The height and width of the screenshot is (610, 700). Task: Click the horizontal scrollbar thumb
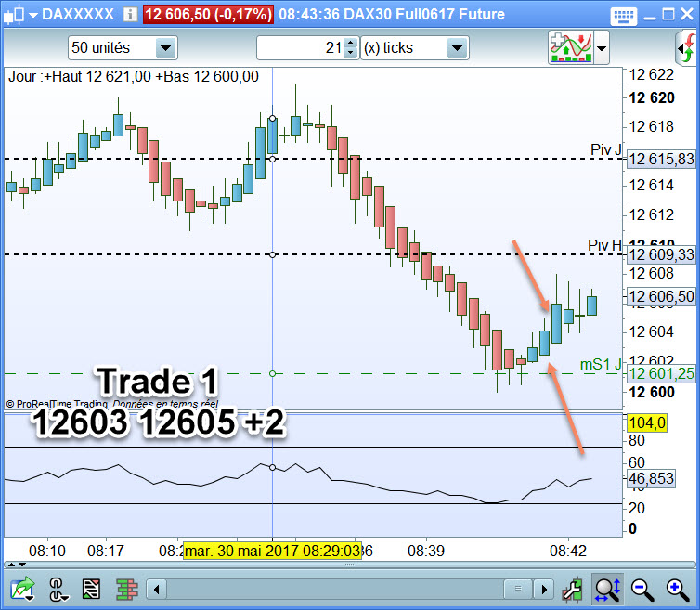point(518,589)
